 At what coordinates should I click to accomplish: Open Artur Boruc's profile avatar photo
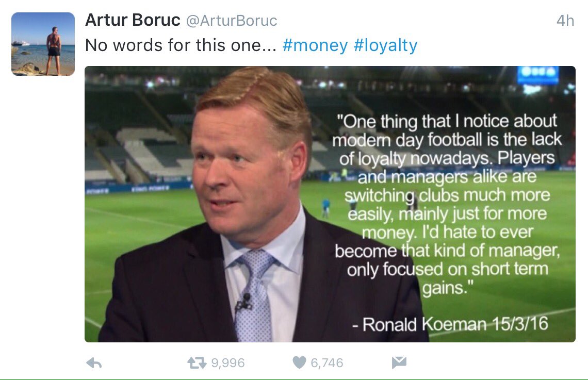(x=43, y=44)
